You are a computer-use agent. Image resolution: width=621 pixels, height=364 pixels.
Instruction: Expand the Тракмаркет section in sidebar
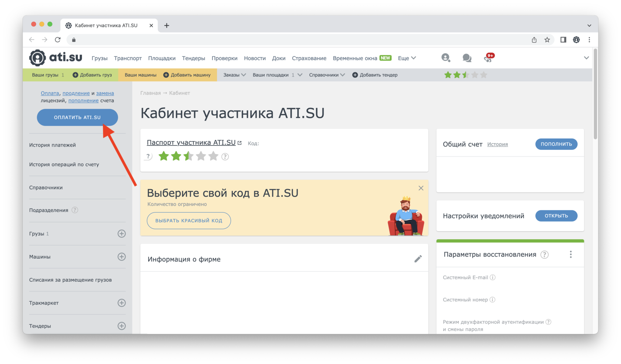point(122,303)
